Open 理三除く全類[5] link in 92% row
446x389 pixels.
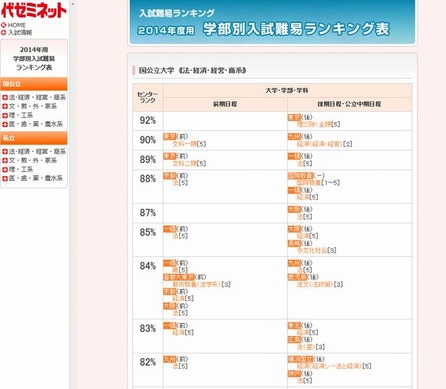tap(318, 124)
